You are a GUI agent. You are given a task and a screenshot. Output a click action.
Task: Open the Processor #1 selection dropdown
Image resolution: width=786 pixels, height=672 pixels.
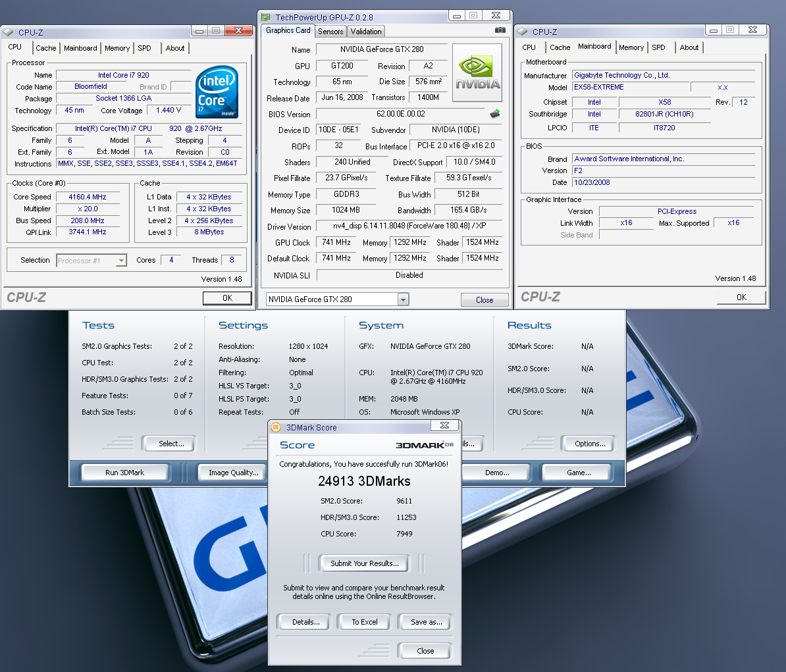tap(121, 261)
